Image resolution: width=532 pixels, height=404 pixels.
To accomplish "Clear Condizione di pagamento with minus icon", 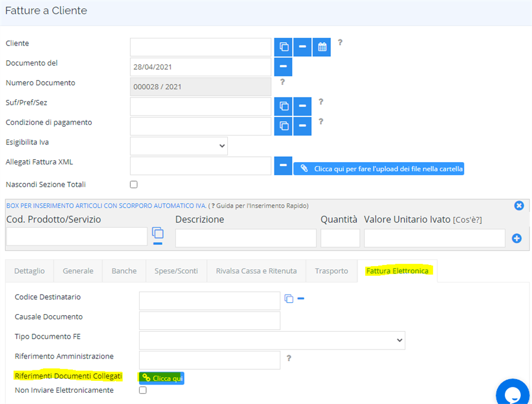I will pyautogui.click(x=302, y=126).
